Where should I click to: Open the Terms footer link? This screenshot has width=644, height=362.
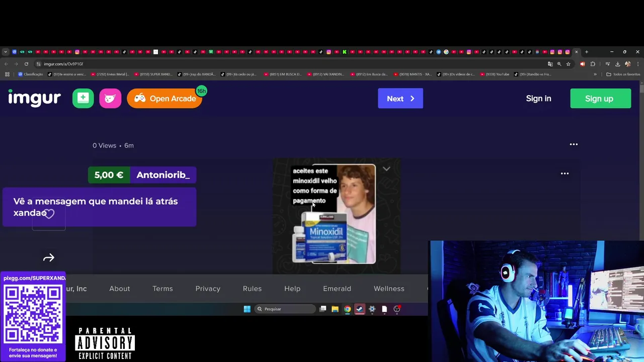coord(163,289)
